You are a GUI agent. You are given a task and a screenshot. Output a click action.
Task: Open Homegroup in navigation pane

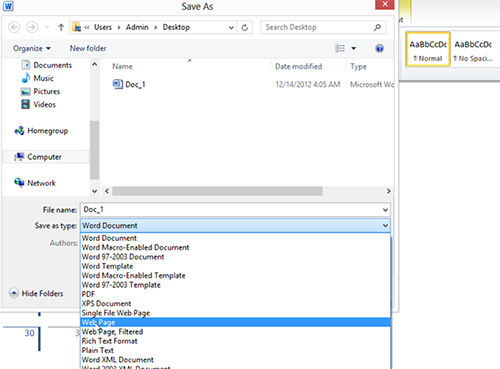coord(41,131)
